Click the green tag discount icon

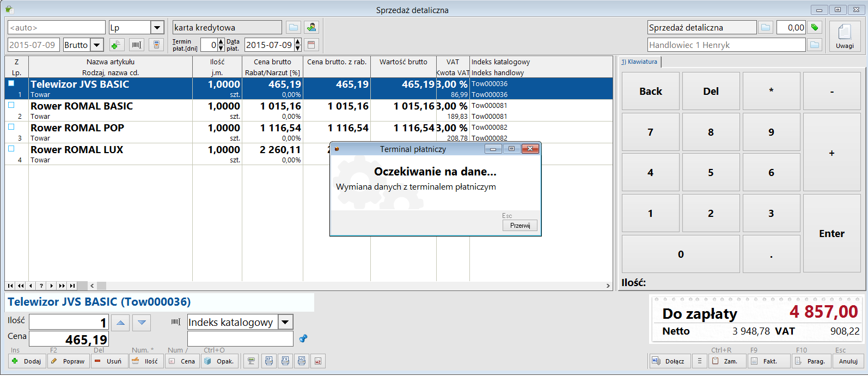[x=815, y=27]
